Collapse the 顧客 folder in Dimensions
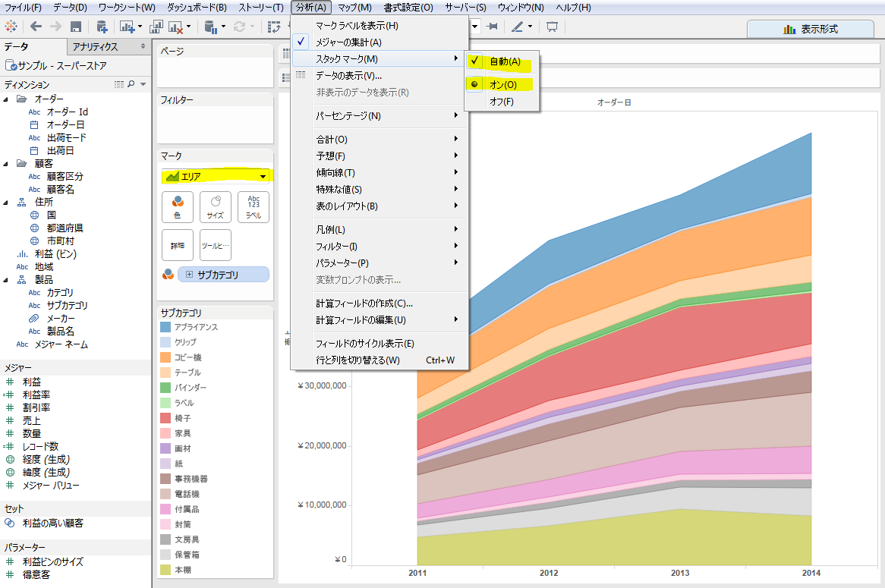This screenshot has height=588, width=885. (6, 164)
